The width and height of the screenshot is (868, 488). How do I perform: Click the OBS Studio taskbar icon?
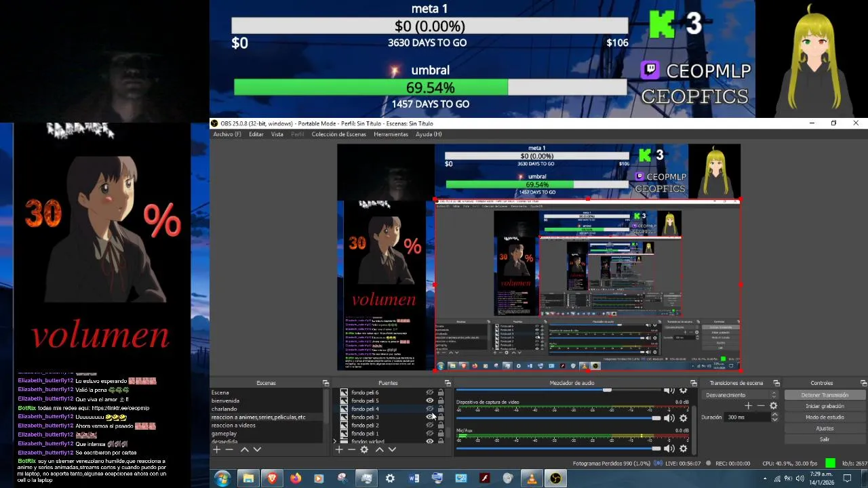point(555,479)
